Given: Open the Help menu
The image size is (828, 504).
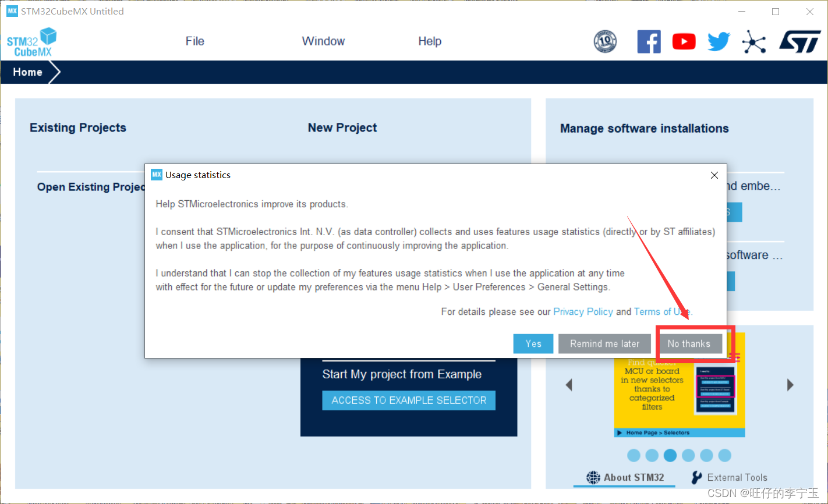Looking at the screenshot, I should [x=430, y=41].
